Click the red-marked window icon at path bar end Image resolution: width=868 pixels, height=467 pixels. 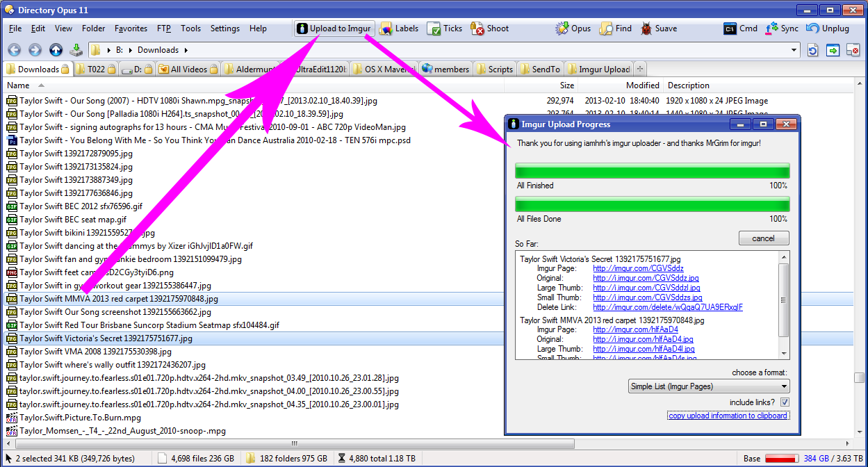tap(853, 50)
